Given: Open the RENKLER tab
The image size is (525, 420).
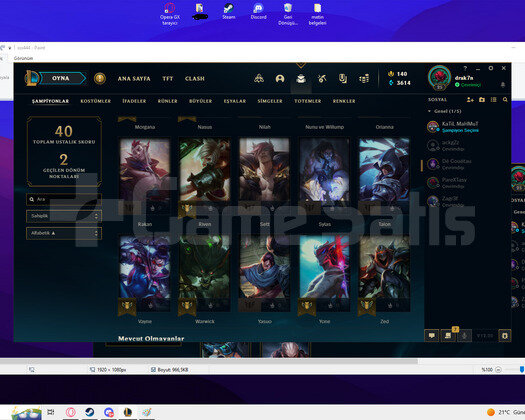Looking at the screenshot, I should 344,101.
